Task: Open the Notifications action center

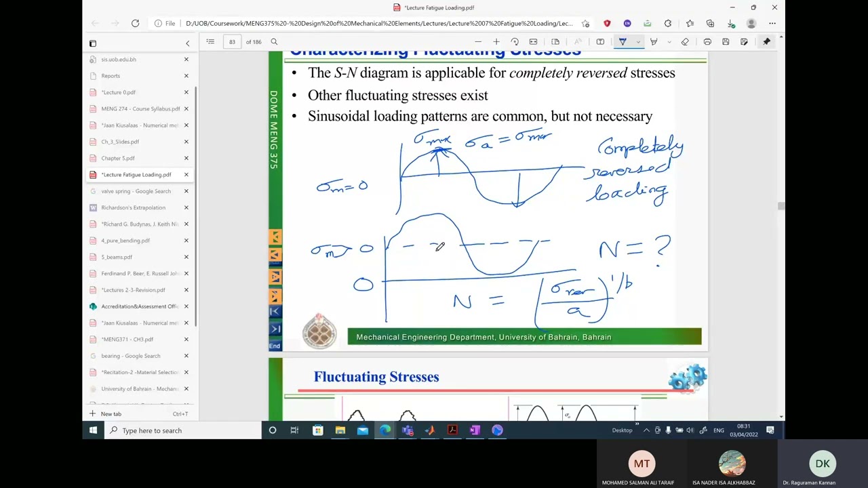Action: tap(770, 430)
